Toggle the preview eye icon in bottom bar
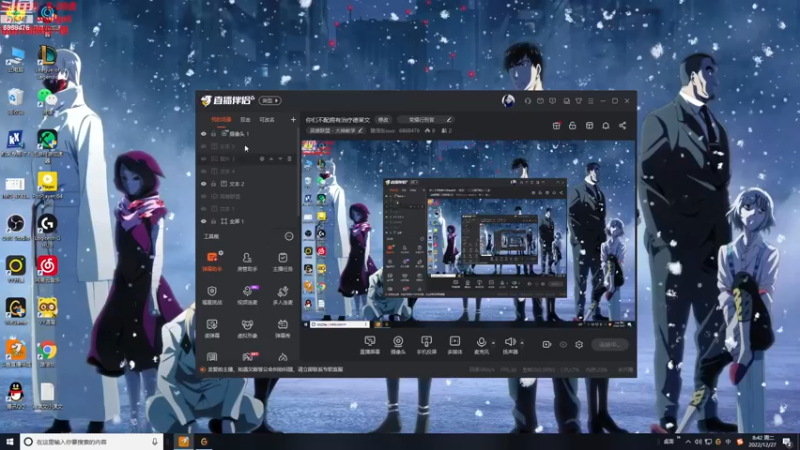 click(563, 344)
